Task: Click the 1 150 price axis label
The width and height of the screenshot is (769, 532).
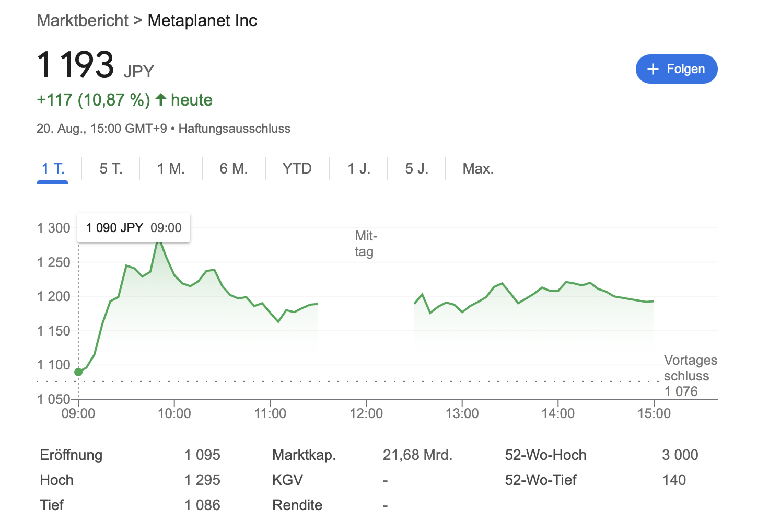Action: tap(53, 331)
